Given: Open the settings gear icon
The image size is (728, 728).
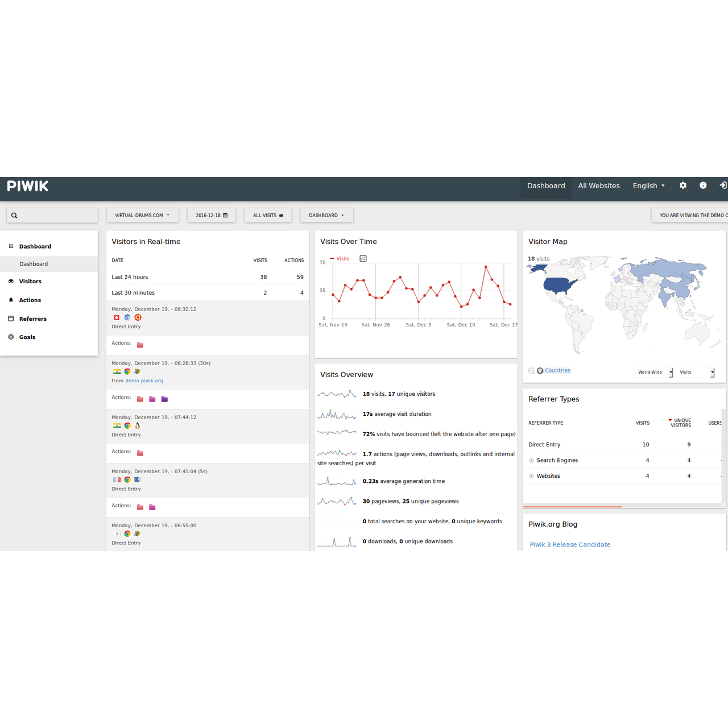Looking at the screenshot, I should (x=683, y=185).
